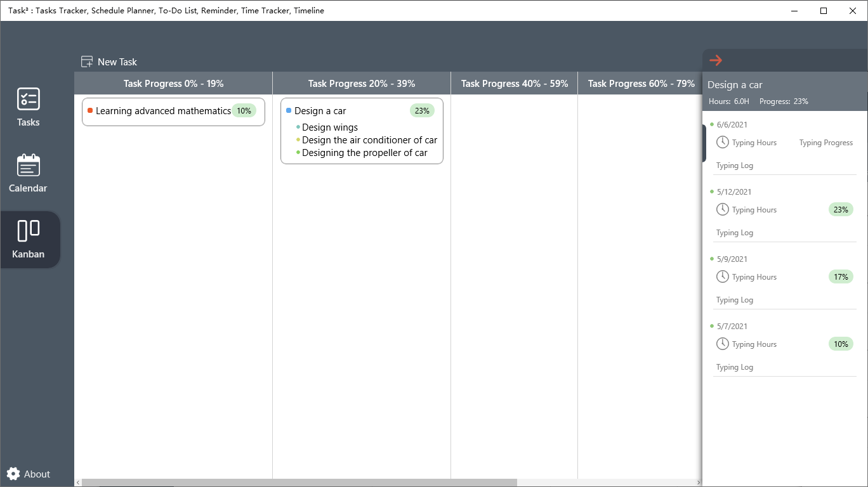Open the Learning advanced mathematics card
Viewport: 868px width, 487px height.
pyautogui.click(x=173, y=112)
